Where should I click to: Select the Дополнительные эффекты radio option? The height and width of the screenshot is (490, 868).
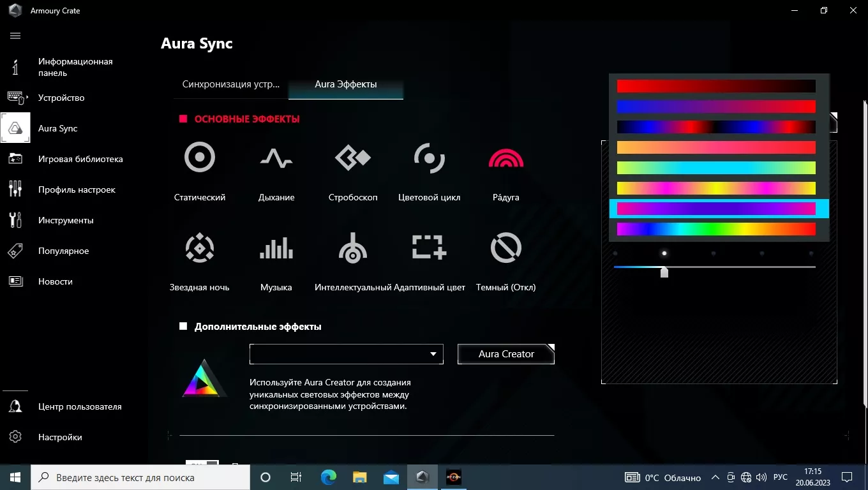point(183,326)
